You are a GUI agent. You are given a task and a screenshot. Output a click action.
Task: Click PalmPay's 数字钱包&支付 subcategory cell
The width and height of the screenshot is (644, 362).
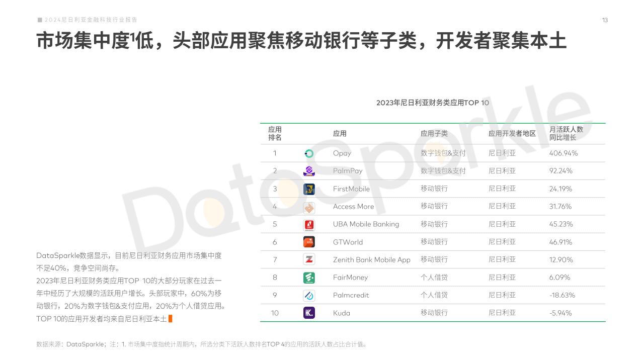coord(443,171)
